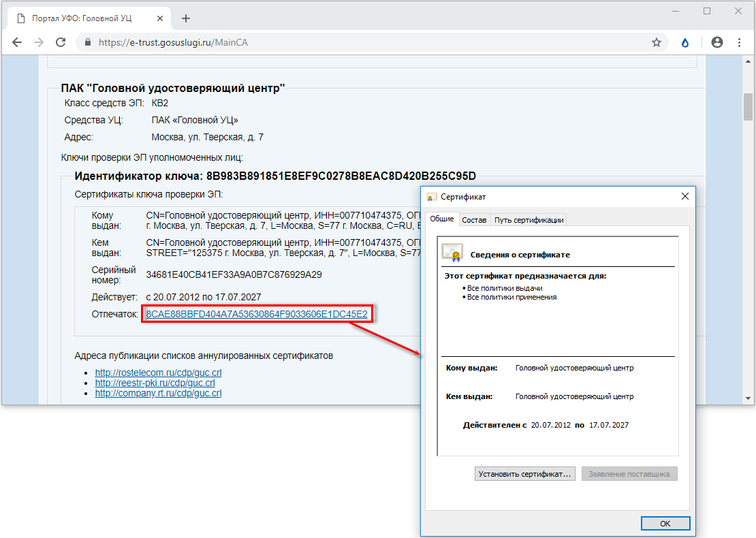Open the browser profile avatar icon
This screenshot has width=756, height=538.
[717, 42]
